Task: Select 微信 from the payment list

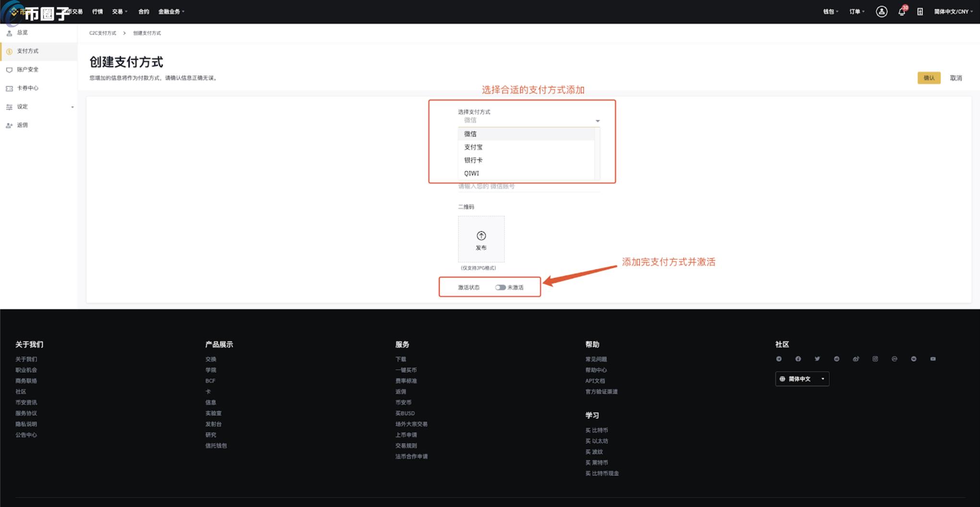Action: pyautogui.click(x=526, y=134)
